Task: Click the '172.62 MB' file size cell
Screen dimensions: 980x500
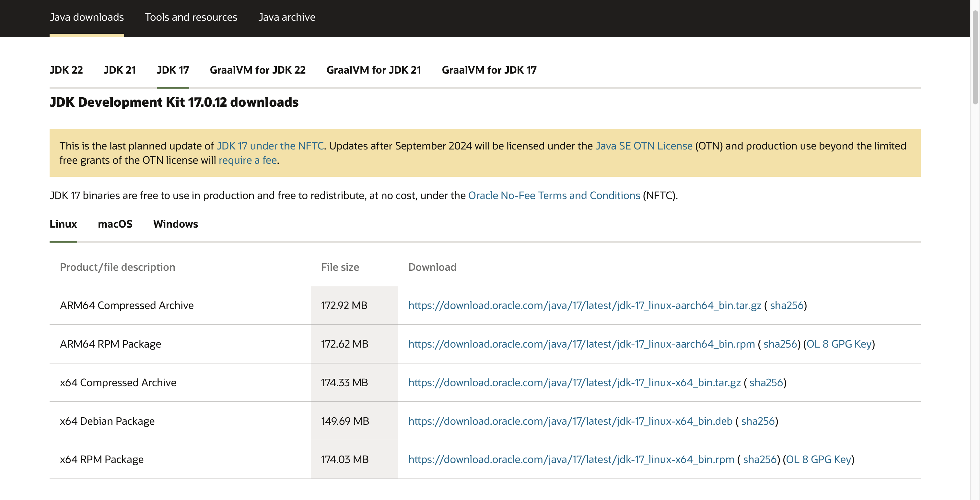Action: pos(354,344)
